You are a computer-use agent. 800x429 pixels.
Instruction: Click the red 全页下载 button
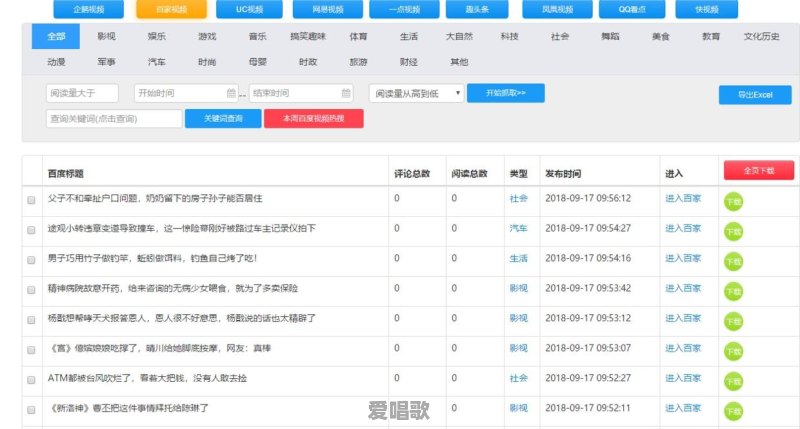pos(759,170)
